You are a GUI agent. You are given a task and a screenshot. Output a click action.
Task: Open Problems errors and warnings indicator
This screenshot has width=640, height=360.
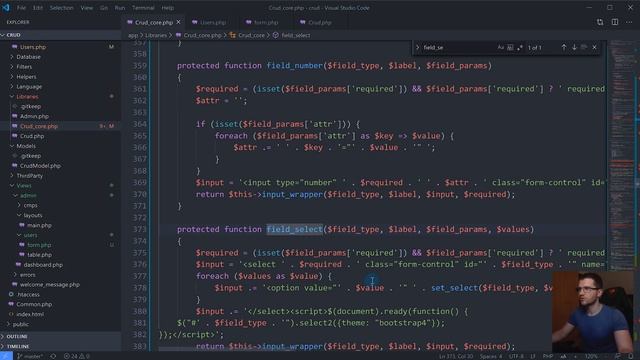[x=77, y=356]
